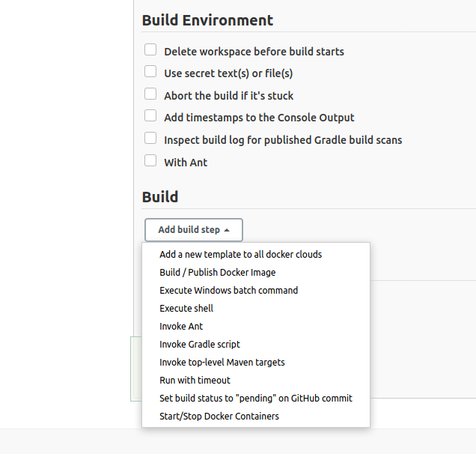This screenshot has height=454, width=476.
Task: Select Add a new template to all docker clouds
Action: 240,255
